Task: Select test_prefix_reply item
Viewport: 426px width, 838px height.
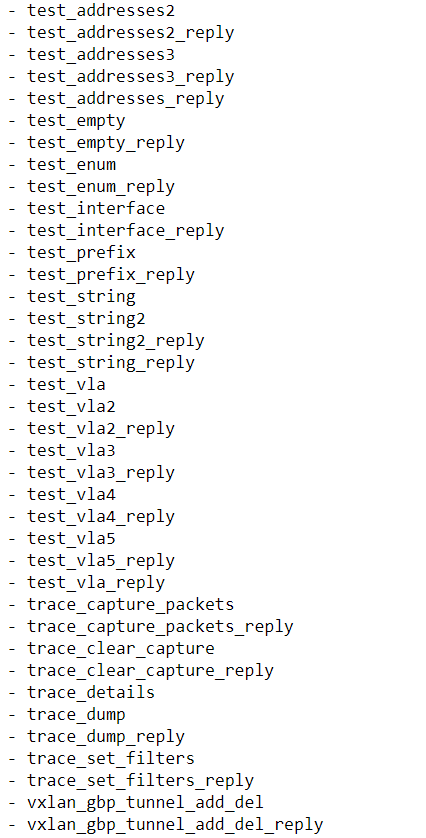Action: [x=111, y=275]
